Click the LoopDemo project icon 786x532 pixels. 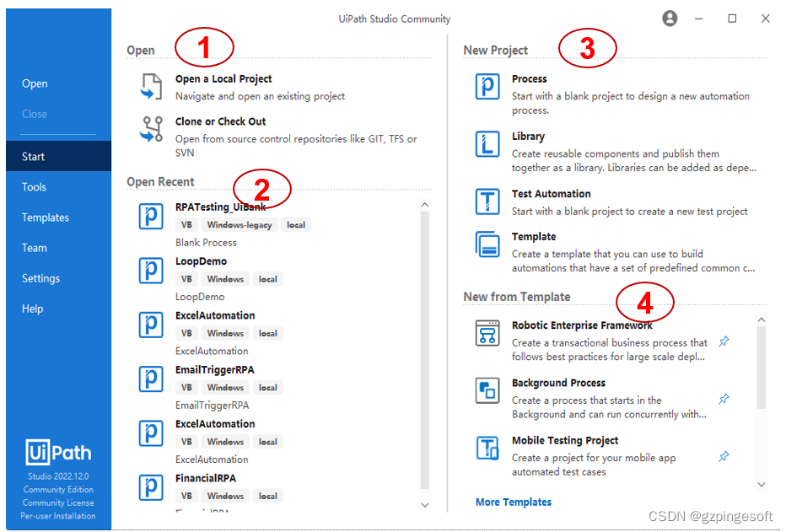coord(151,271)
